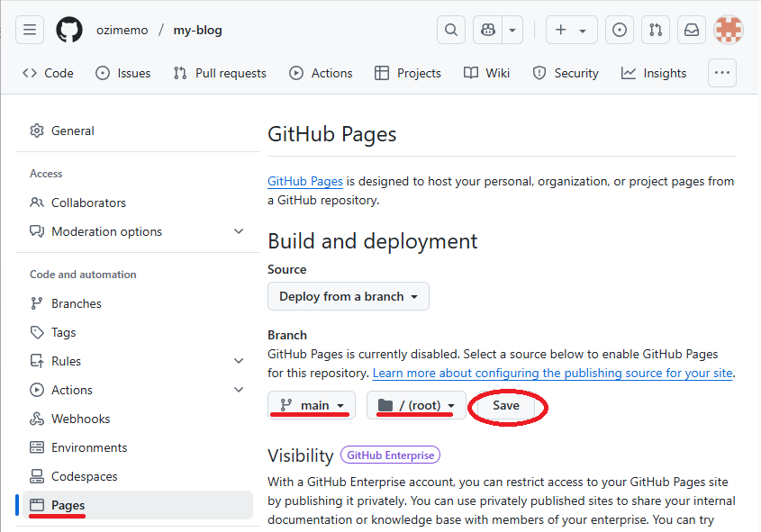761x532 pixels.
Task: Click the my-blog repository link
Action: [x=197, y=30]
